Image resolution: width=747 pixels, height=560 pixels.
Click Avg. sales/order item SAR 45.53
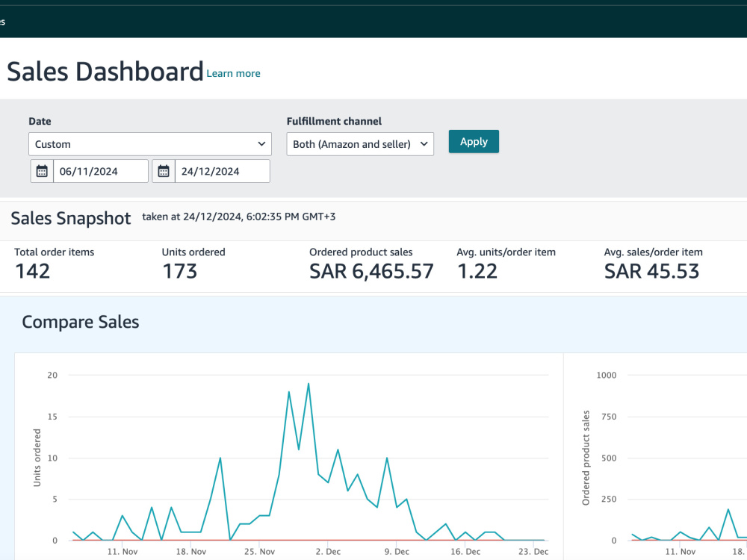point(651,272)
